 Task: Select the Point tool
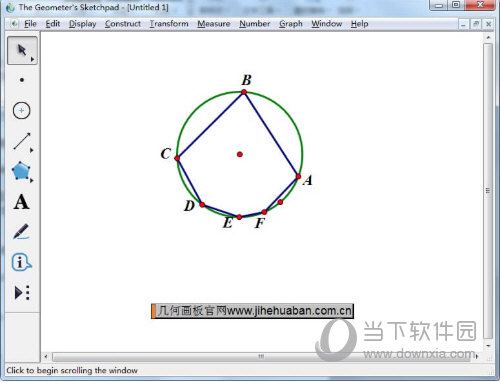click(22, 80)
